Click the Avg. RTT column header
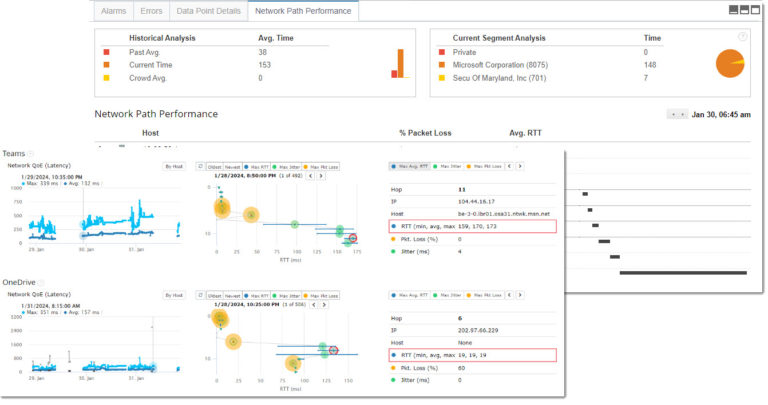This screenshot has height=405, width=768. pyautogui.click(x=525, y=133)
